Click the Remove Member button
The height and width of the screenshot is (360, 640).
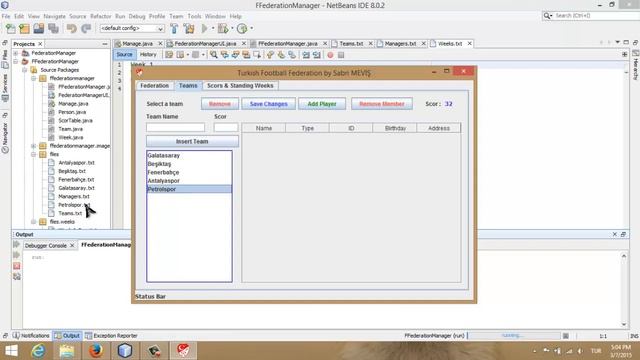tap(382, 104)
